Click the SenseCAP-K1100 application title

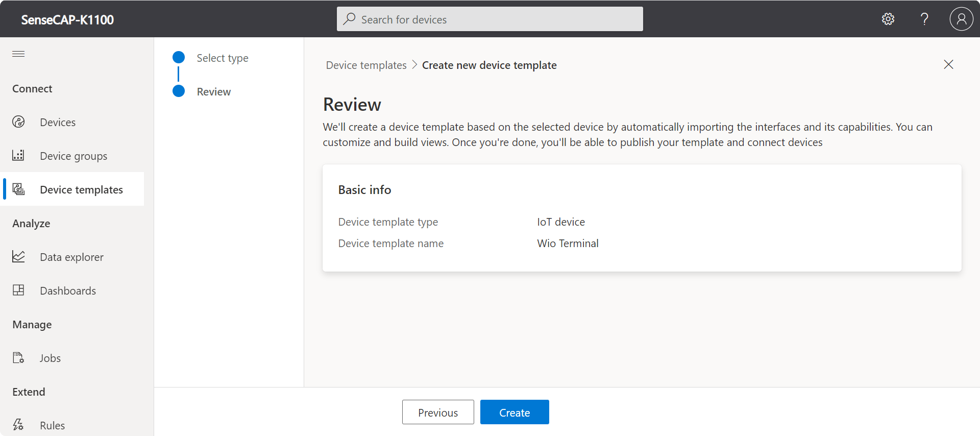(67, 20)
